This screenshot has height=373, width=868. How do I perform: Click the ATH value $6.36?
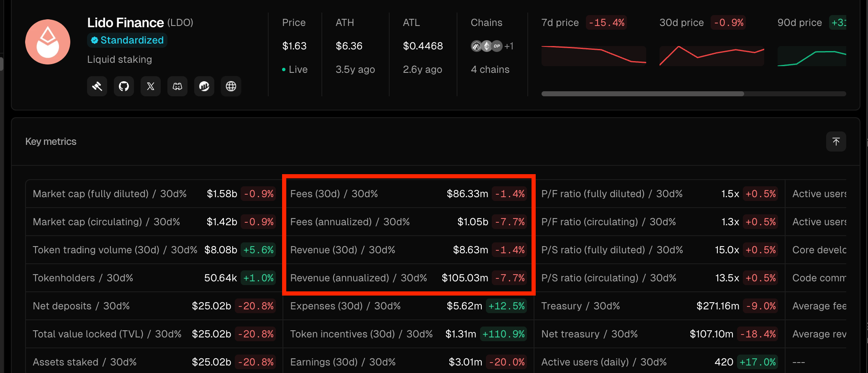pyautogui.click(x=349, y=46)
